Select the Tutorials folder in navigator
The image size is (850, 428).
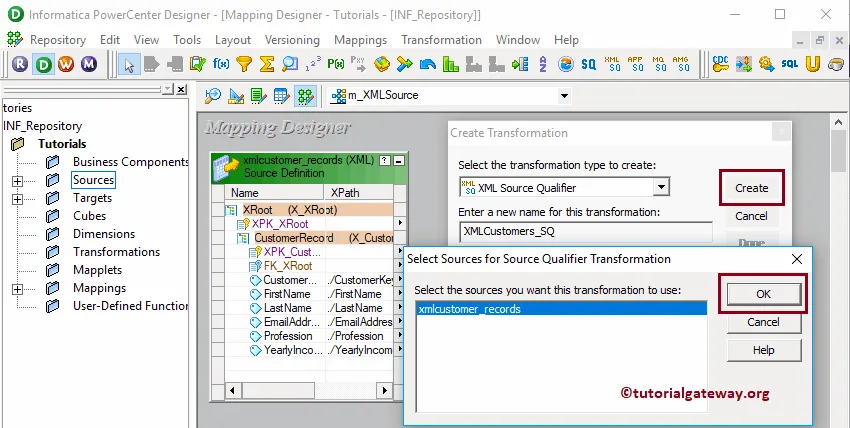coord(62,144)
